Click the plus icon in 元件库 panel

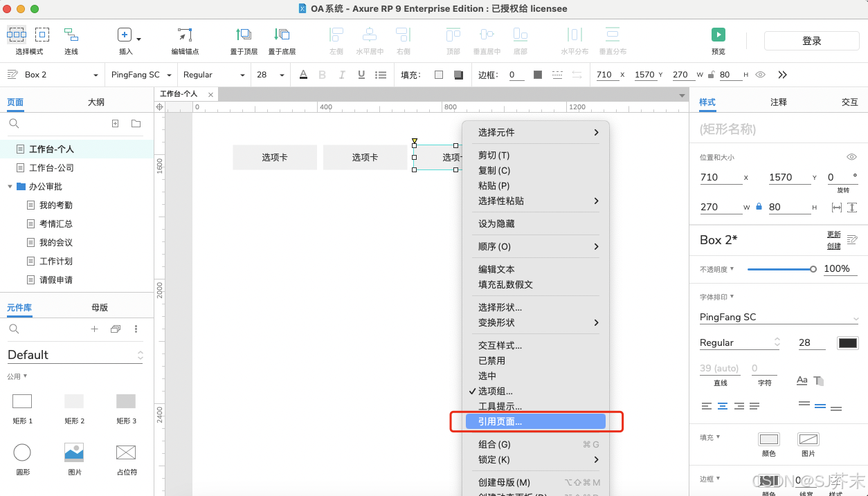coord(95,329)
